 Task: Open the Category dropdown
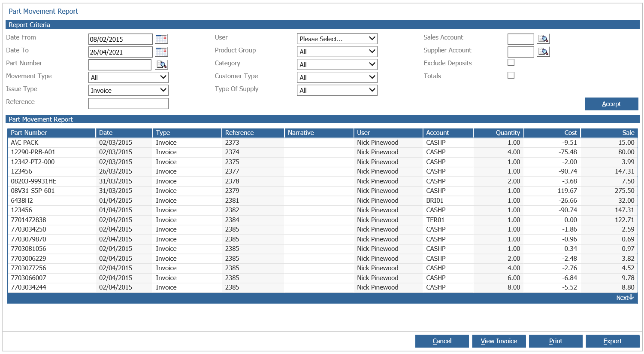click(x=337, y=64)
